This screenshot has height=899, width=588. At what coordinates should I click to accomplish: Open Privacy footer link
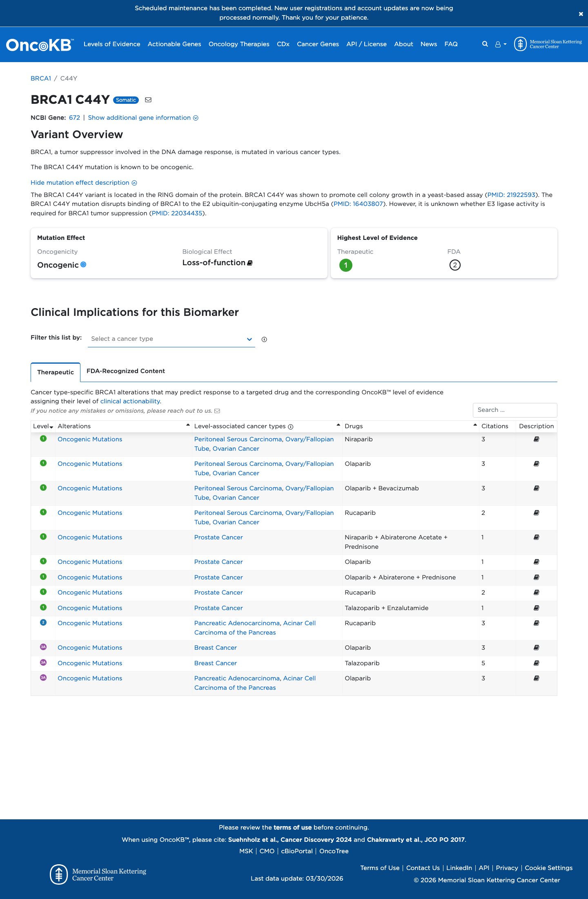[507, 868]
